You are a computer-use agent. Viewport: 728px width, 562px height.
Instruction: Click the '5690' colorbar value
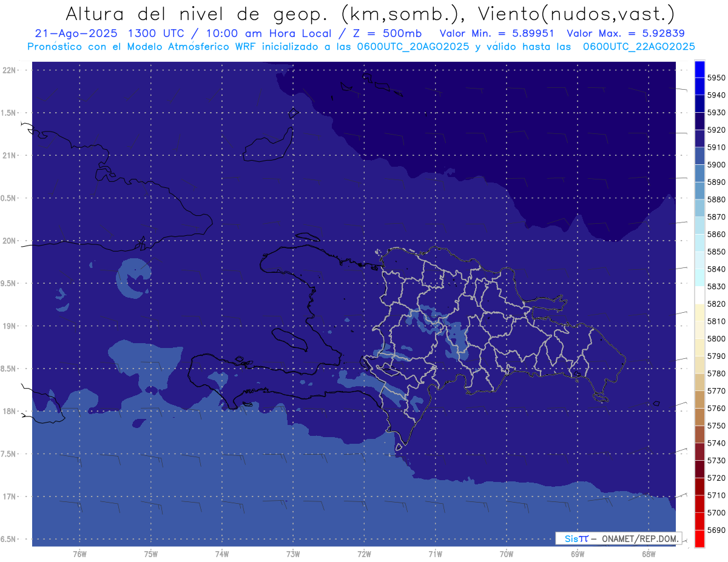click(x=716, y=530)
